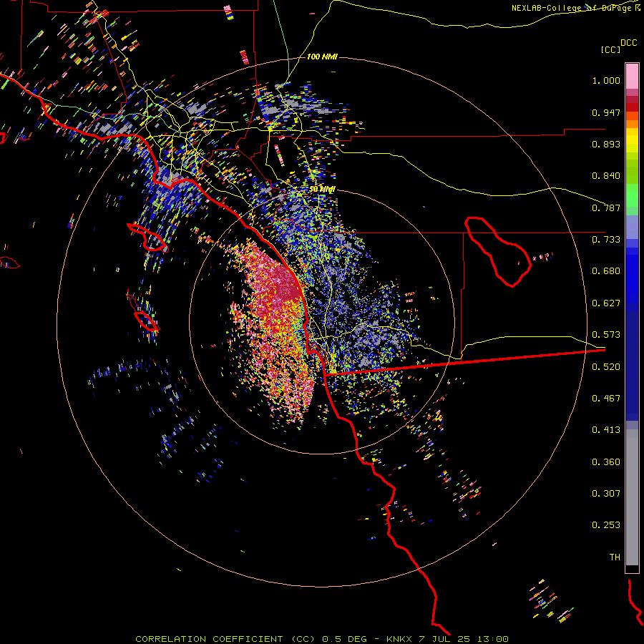Pick the light pink band at the color bar top
This screenshot has height=644, width=644.
click(x=632, y=77)
